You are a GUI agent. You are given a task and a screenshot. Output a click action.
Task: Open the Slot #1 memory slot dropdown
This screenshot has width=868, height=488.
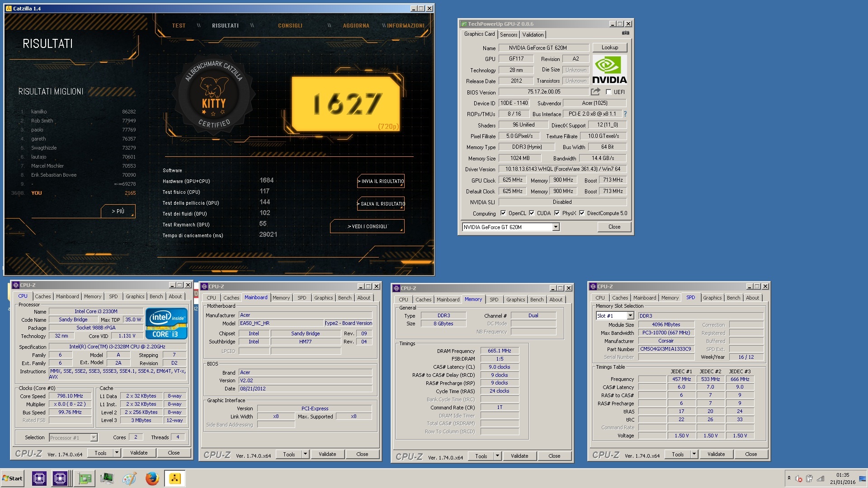click(630, 316)
